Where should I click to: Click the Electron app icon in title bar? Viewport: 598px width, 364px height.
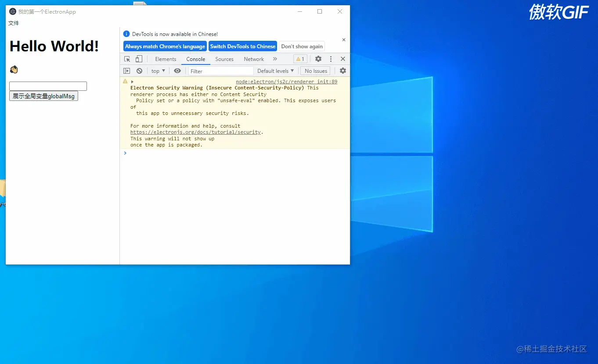point(13,12)
